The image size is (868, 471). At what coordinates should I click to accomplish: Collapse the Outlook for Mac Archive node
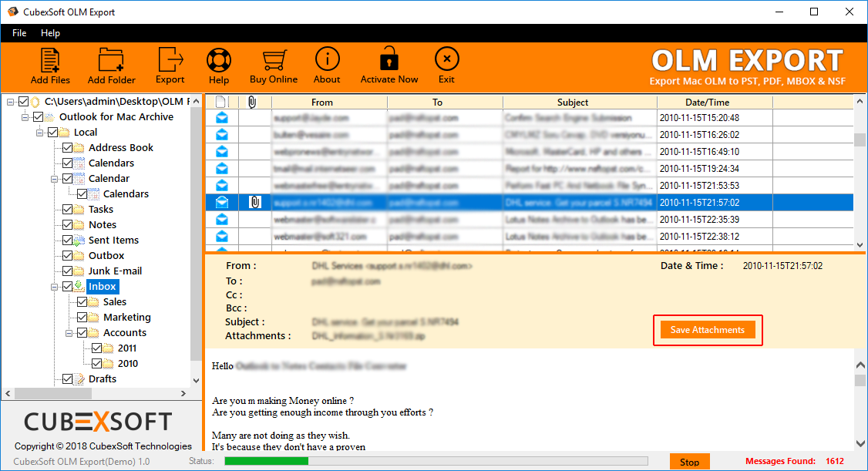25,116
